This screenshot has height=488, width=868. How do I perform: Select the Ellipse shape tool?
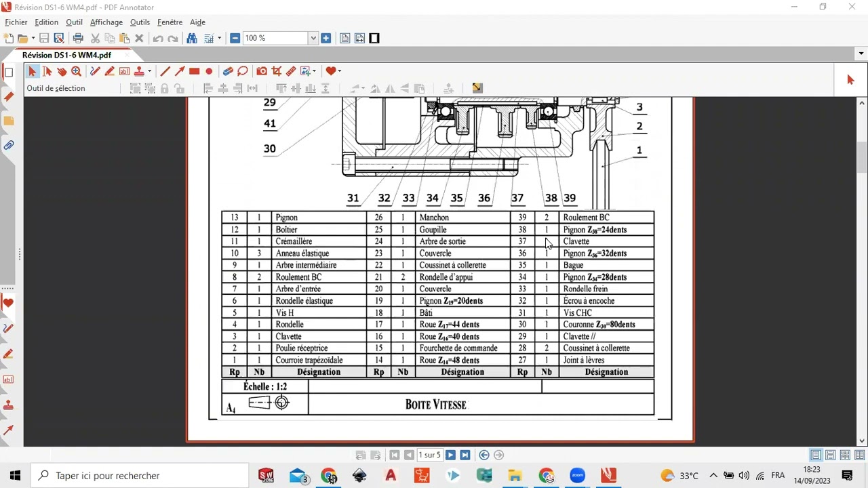tap(209, 71)
